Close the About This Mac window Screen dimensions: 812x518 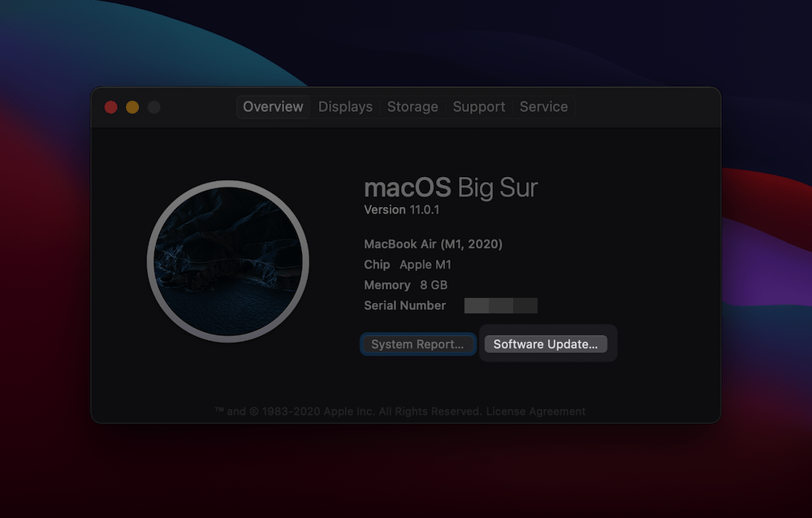[x=110, y=107]
